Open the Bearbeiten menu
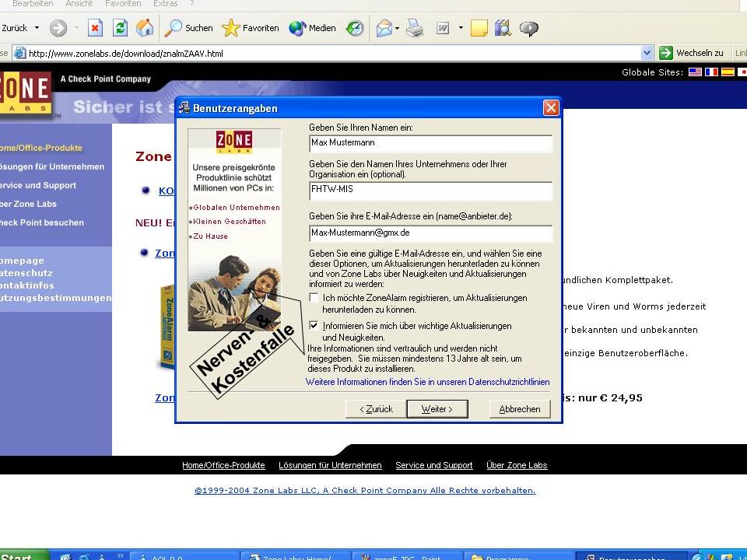 33,4
